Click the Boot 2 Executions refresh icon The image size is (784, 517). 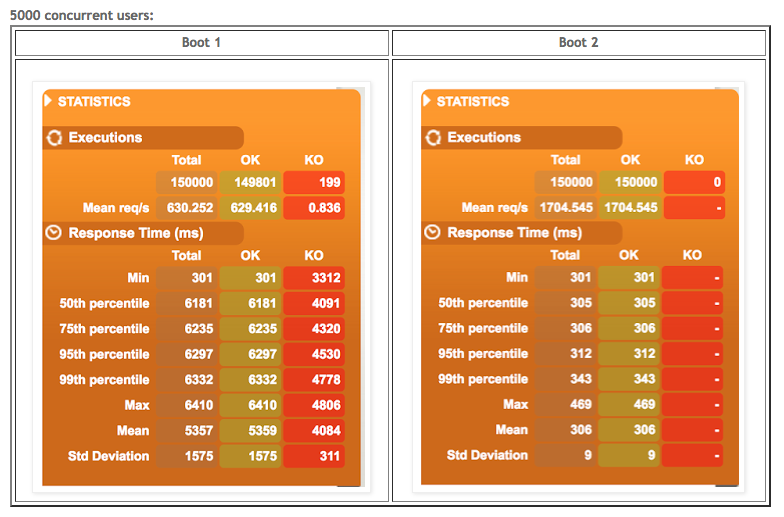(x=434, y=138)
